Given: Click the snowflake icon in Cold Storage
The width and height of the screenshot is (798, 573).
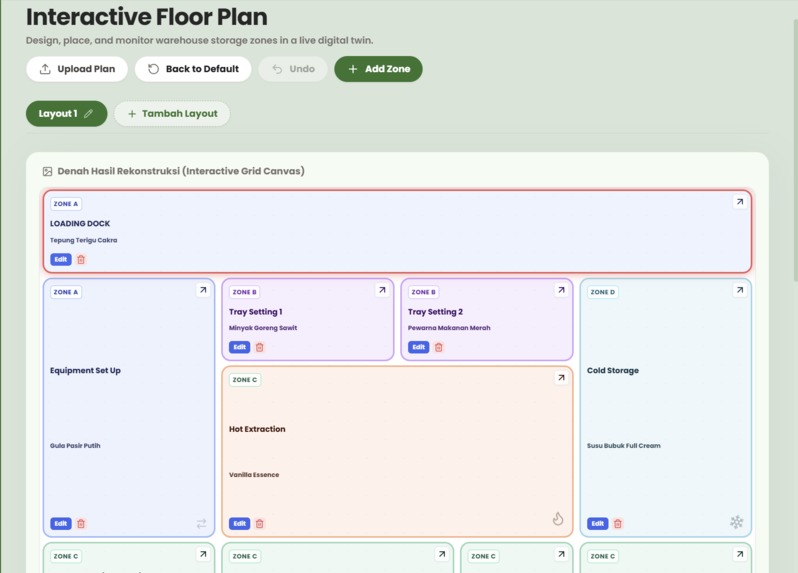Looking at the screenshot, I should 736,522.
